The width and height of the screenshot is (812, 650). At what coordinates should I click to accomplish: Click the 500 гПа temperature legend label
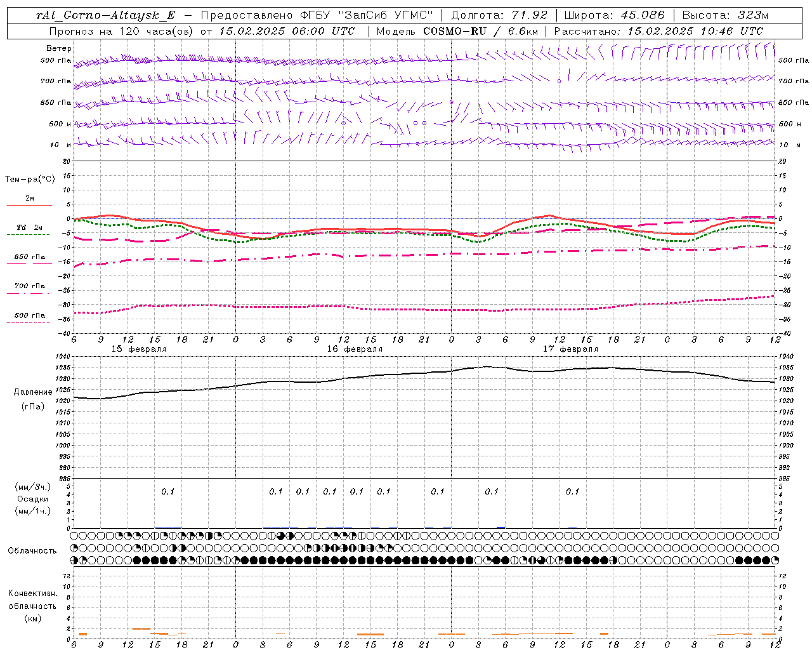pos(29,315)
